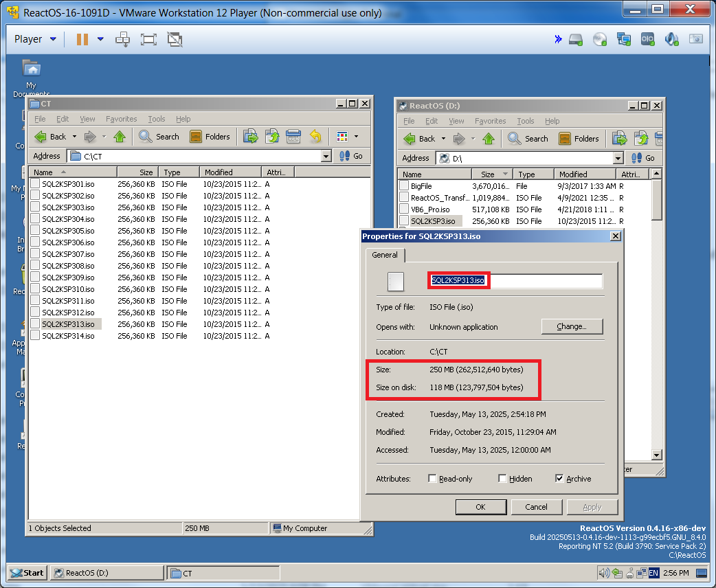Viewport: 716px width, 588px height.
Task: Click the General tab in Properties dialog
Action: click(385, 256)
